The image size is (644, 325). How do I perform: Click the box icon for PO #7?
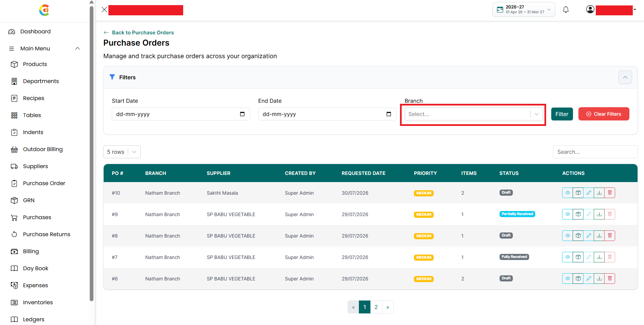coord(578,257)
